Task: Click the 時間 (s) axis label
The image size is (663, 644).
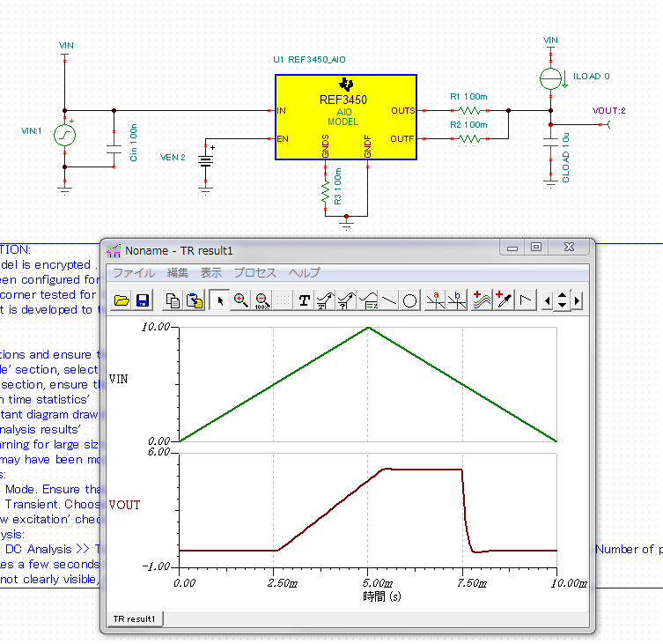Action: point(382,596)
